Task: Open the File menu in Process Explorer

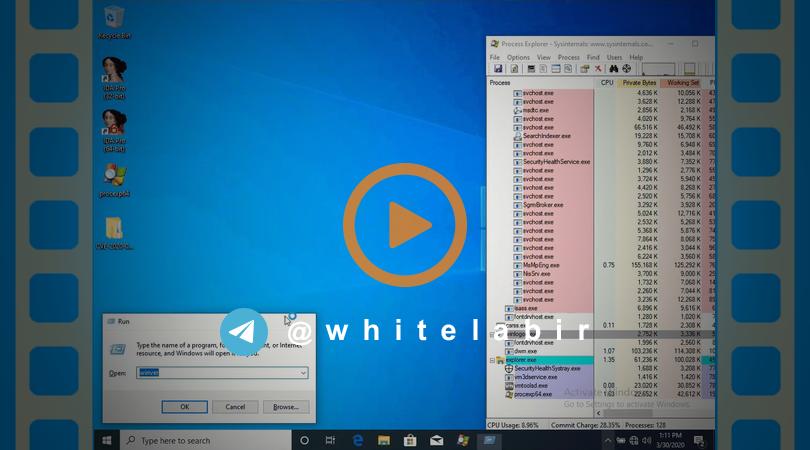Action: click(494, 57)
